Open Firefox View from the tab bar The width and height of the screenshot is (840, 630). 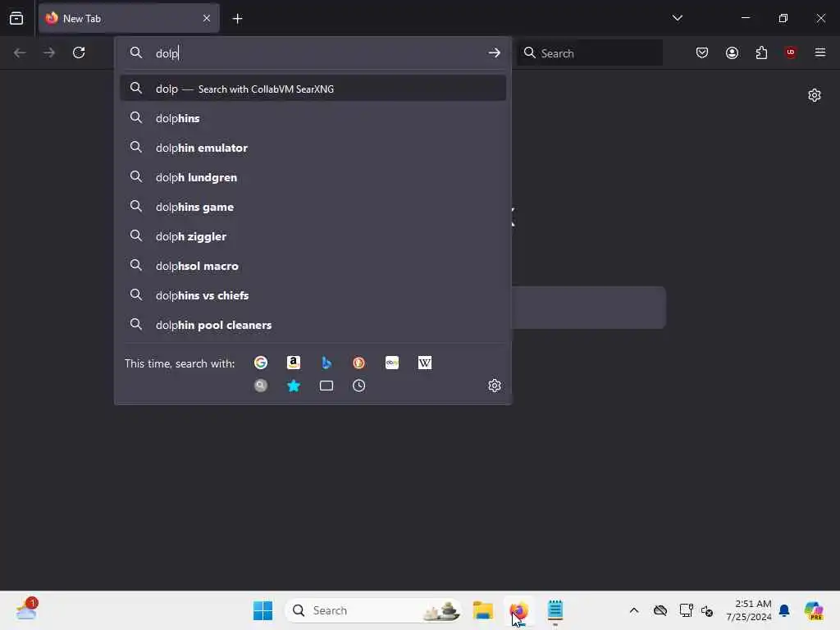16,18
